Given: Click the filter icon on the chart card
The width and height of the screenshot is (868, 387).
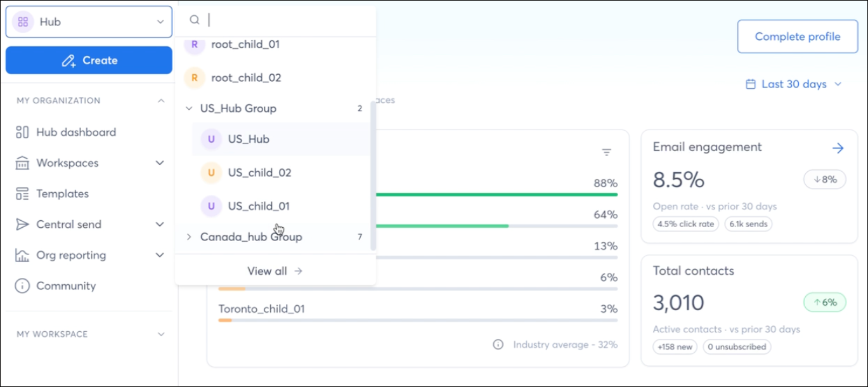Looking at the screenshot, I should click(607, 152).
